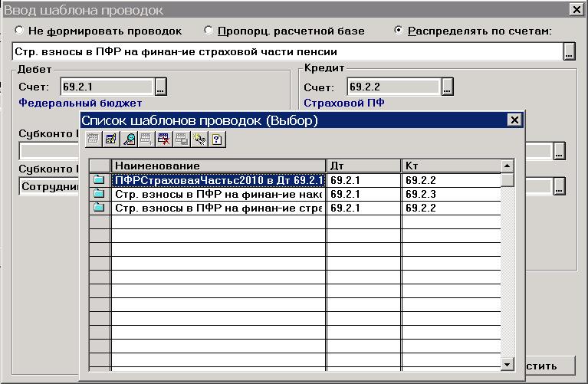Open account picker '...' beside Кредит Счет 69.2.2
The height and width of the screenshot is (384, 588).
(x=447, y=87)
